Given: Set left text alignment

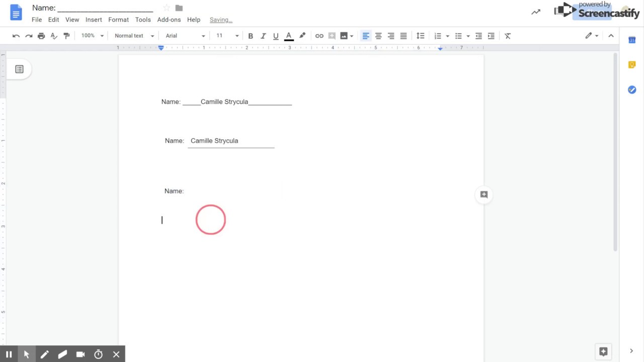Looking at the screenshot, I should [x=366, y=36].
